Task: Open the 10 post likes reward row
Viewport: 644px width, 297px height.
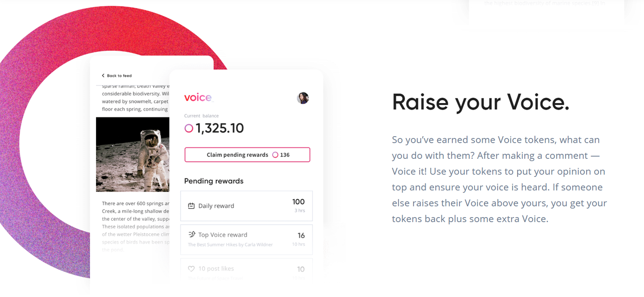Action: pos(247,269)
